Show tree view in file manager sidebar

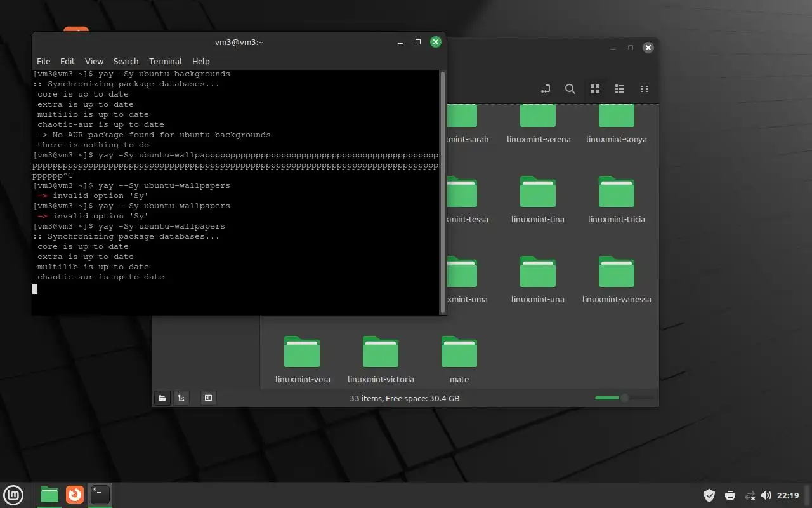181,398
